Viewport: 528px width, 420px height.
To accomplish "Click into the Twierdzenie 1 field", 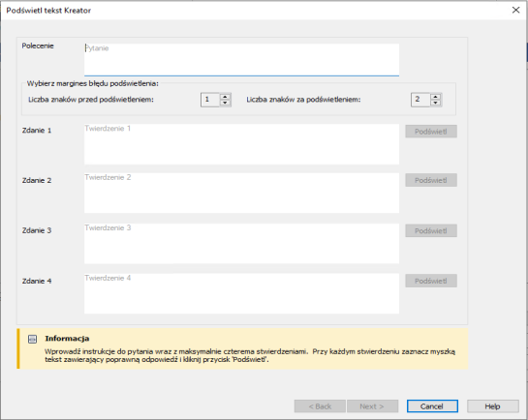I will tap(241, 144).
